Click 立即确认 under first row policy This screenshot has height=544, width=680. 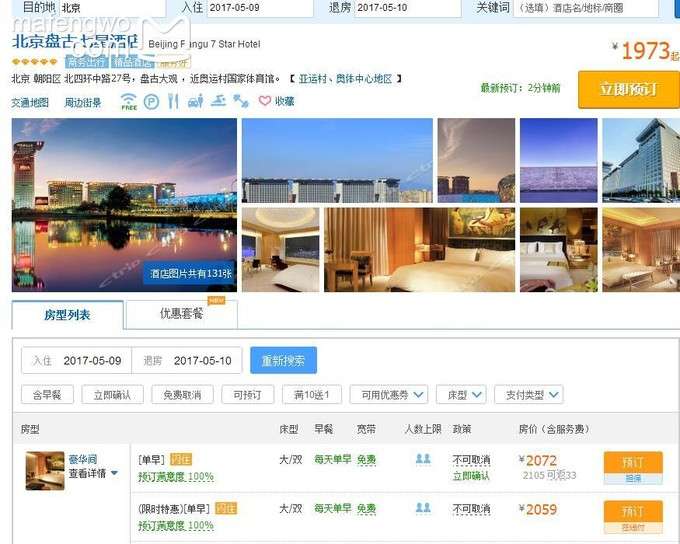point(471,476)
